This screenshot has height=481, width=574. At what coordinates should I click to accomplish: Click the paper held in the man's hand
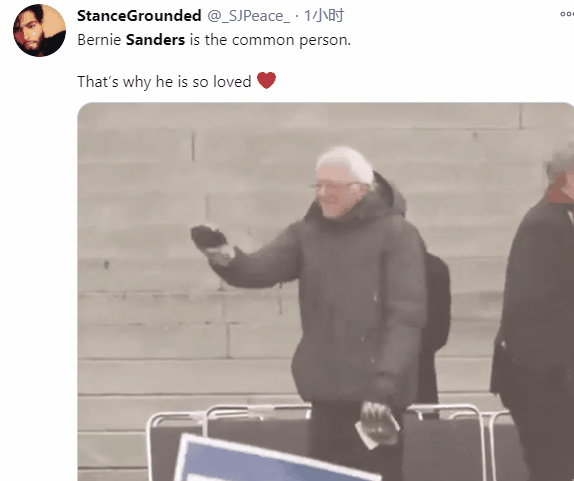368,436
